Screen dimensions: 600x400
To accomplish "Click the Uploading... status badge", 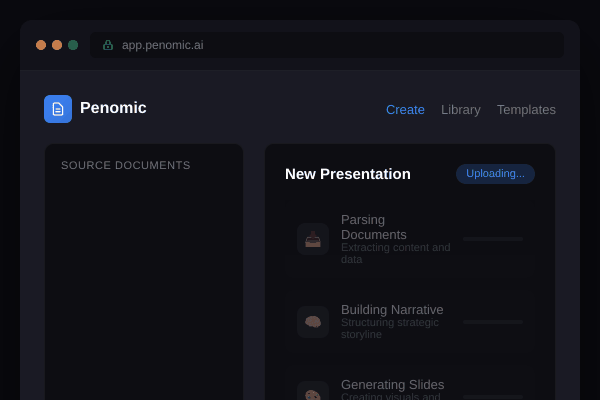I will tap(495, 174).
